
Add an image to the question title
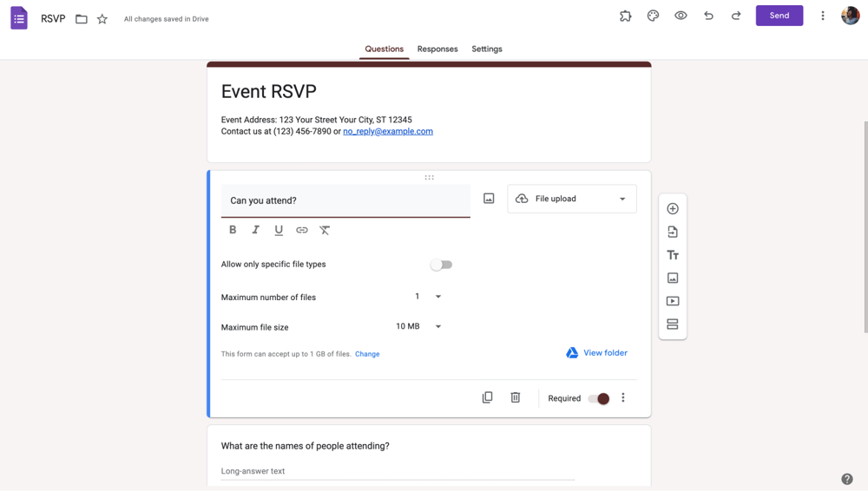pyautogui.click(x=489, y=199)
